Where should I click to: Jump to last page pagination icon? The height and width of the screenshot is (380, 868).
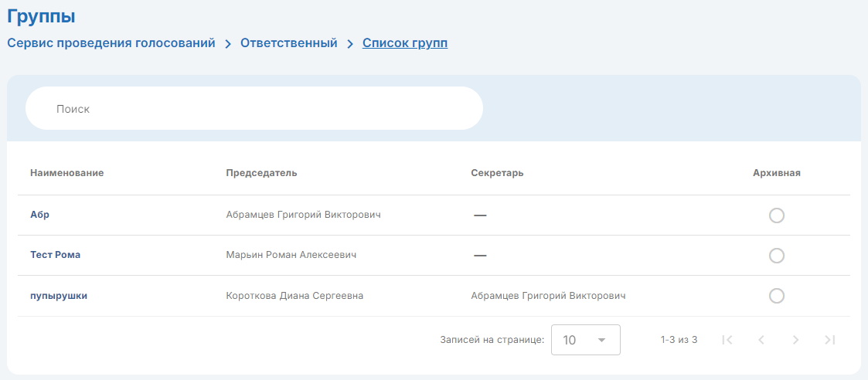click(x=829, y=340)
